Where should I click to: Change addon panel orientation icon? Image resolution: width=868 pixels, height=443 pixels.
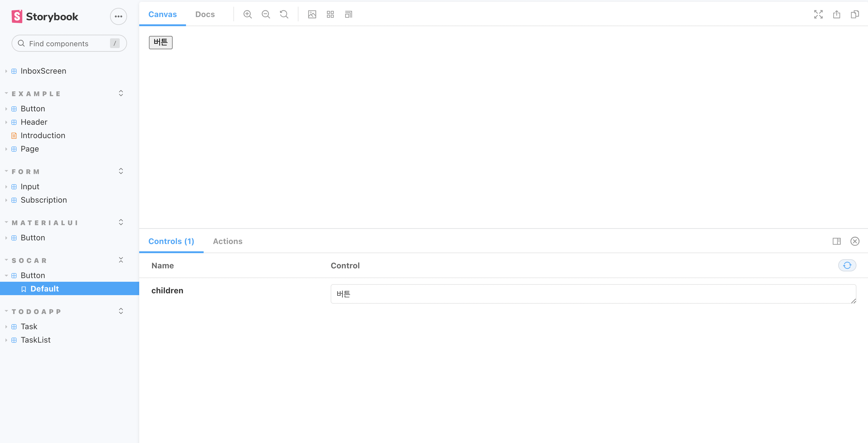(837, 241)
